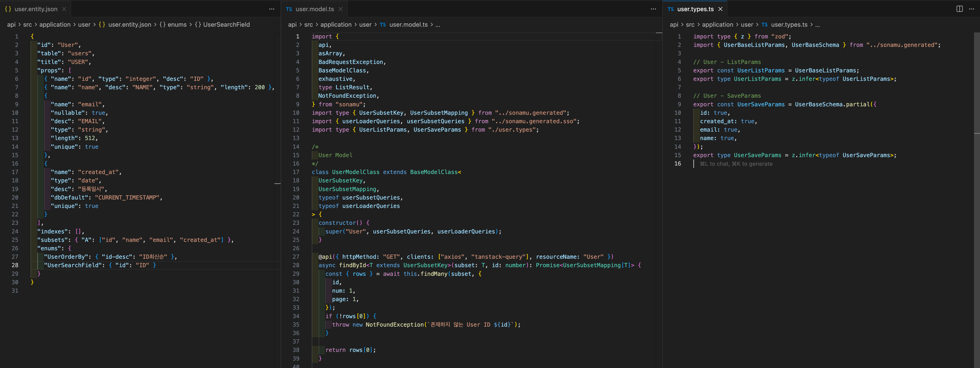Click line number 28 in the user.entity.json gutter
This screenshot has width=980, height=368.
(15, 265)
